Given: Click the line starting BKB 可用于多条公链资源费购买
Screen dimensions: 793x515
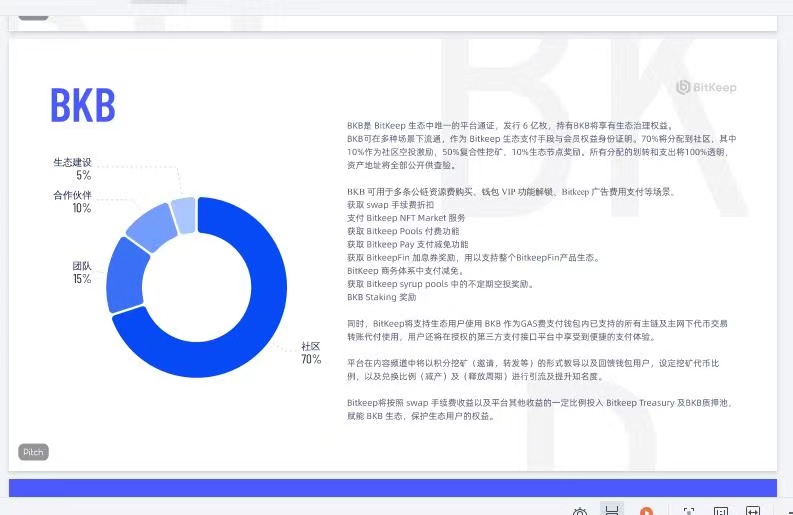Looking at the screenshot, I should tap(511, 192).
